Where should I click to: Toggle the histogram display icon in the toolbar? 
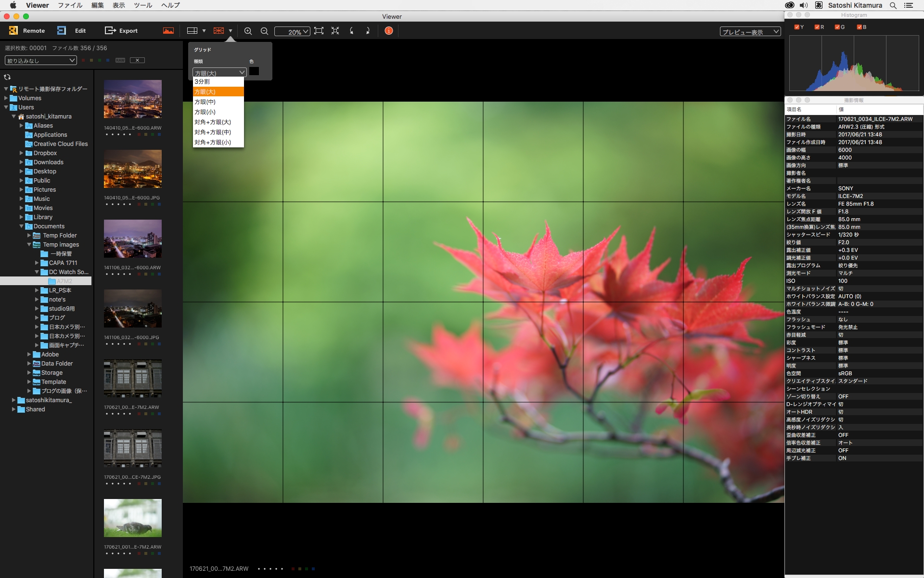[168, 31]
